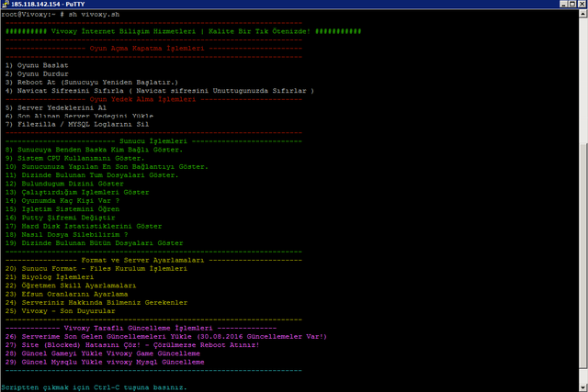
Task: Click the line '14) Oyunumda Kaç Kişi Var ?'
Action: [x=62, y=200]
